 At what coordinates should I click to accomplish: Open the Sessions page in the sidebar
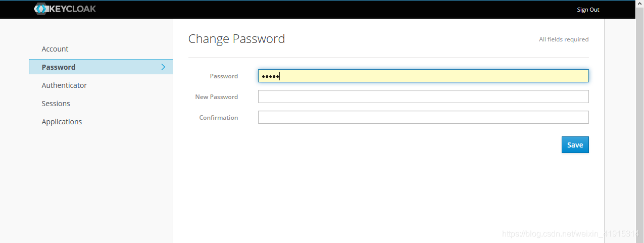[x=56, y=104]
